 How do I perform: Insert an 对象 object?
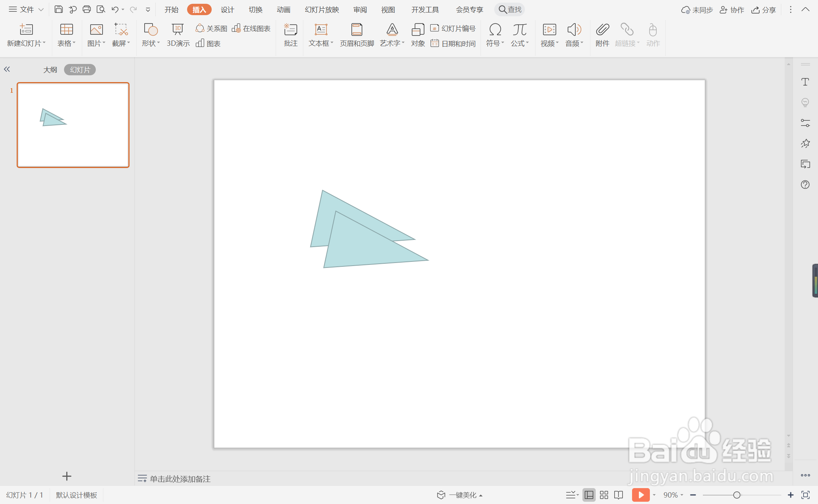click(x=418, y=35)
